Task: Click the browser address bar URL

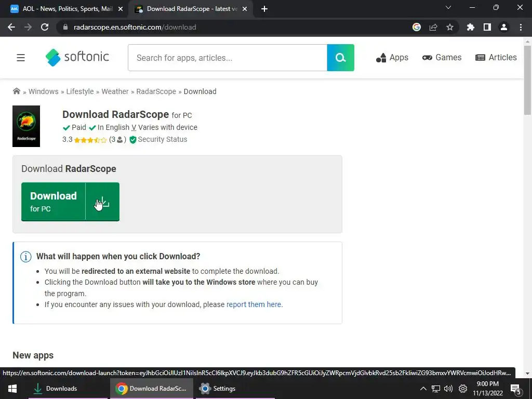Action: (x=135, y=27)
